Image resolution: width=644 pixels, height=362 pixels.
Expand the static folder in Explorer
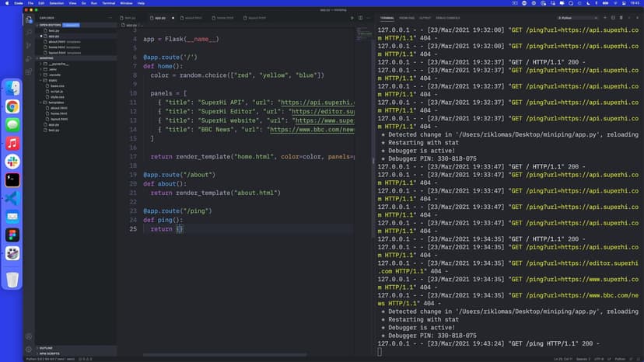click(x=51, y=80)
